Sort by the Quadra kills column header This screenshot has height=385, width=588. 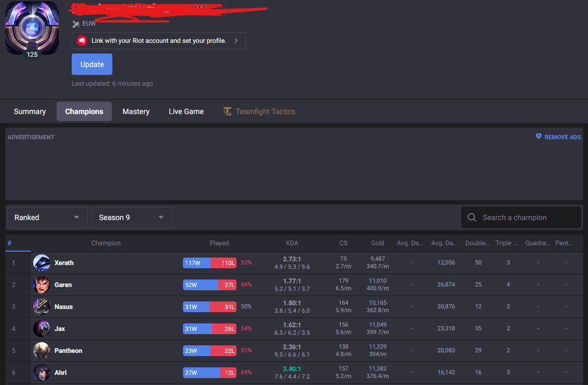537,243
